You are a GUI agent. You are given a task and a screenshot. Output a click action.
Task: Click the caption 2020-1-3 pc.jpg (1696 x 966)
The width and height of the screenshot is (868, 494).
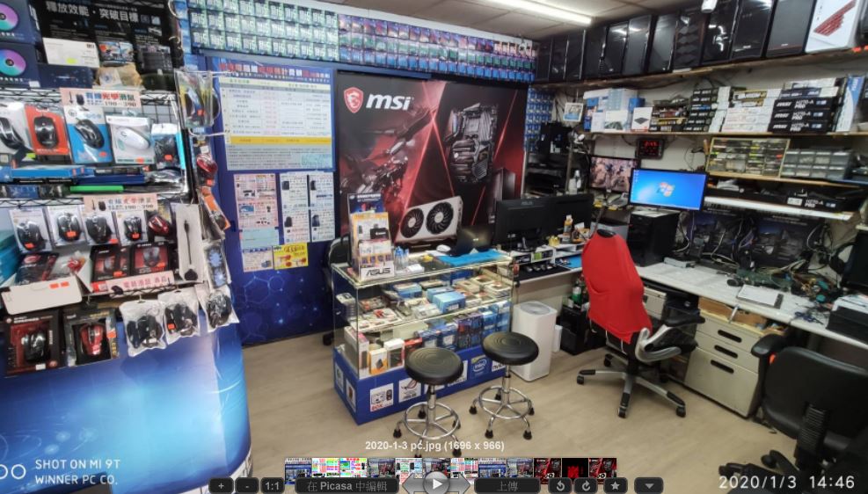(x=434, y=446)
